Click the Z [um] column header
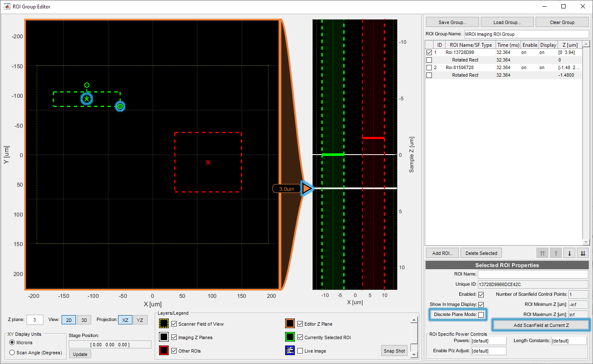Viewport: 593px width, 364px height. (570, 45)
